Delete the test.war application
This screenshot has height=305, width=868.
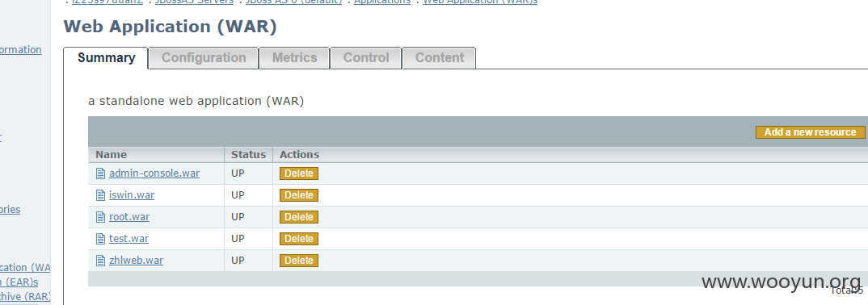coord(299,239)
